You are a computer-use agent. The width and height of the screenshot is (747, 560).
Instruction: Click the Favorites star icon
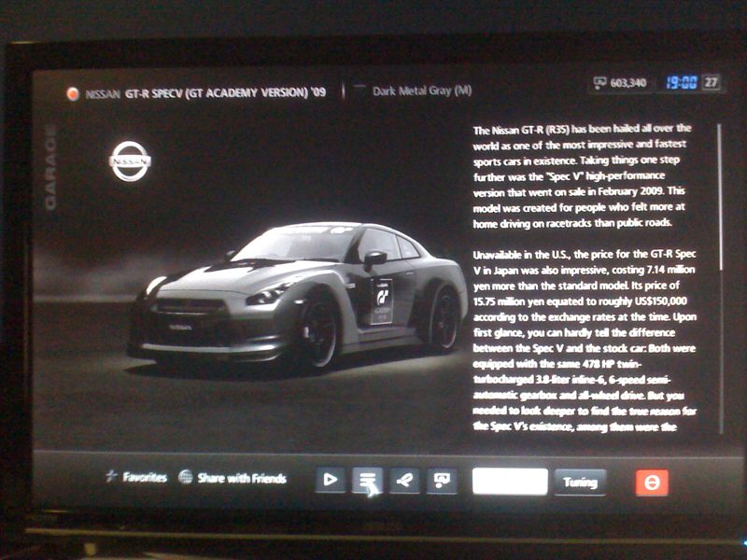coord(112,476)
